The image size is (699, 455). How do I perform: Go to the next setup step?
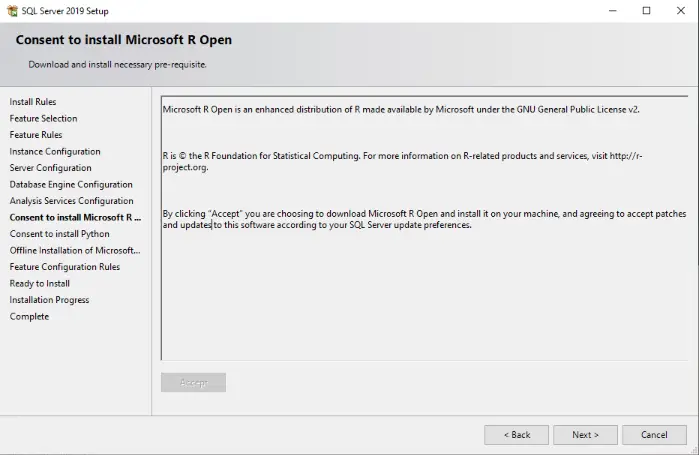pos(585,435)
